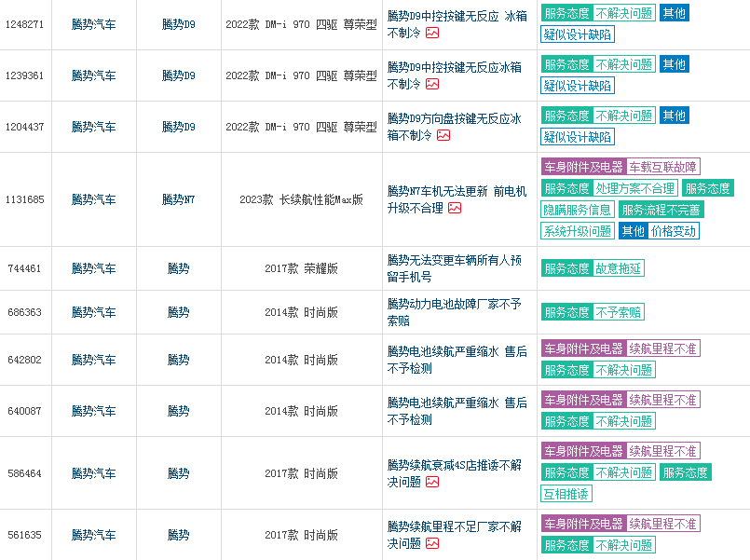This screenshot has width=750, height=560.
Task: Select complaint number 642802
Action: tap(24, 360)
